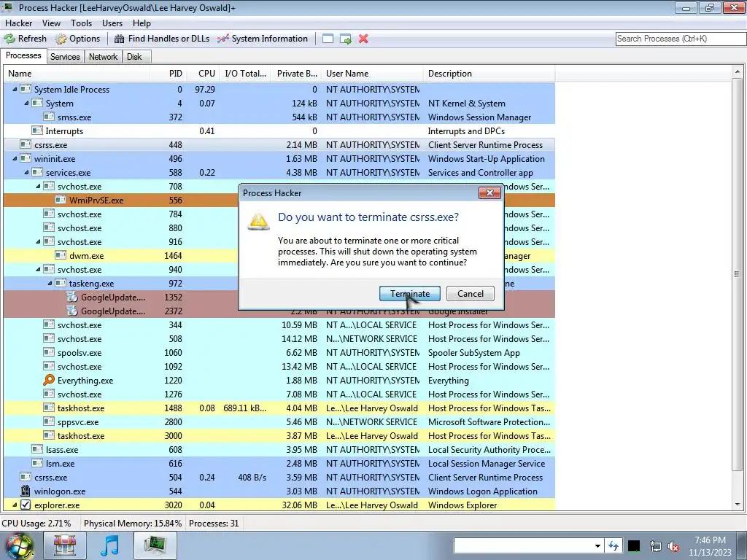Open the Tools menu
The width and height of the screenshot is (747, 560).
tap(81, 23)
